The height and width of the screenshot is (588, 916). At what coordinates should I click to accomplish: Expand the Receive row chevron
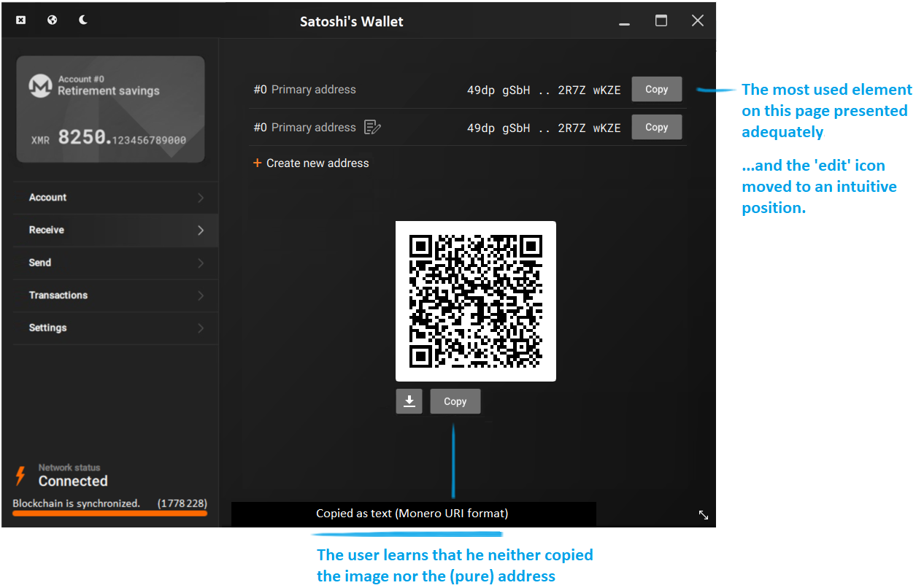tap(201, 231)
